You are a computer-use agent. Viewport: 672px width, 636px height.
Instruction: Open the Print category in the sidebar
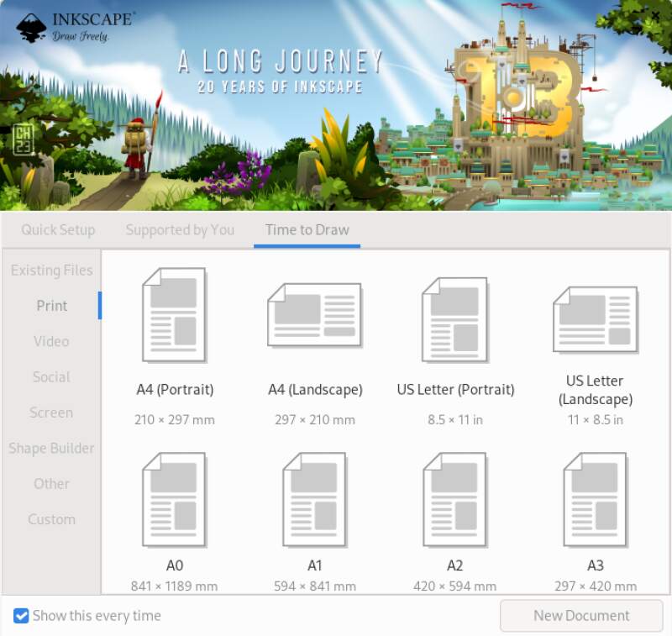51,306
